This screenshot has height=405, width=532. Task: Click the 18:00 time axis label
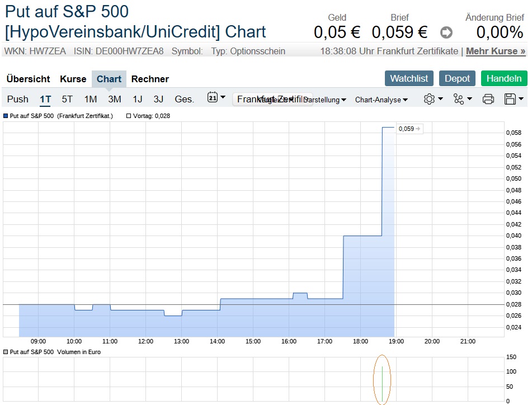point(360,342)
